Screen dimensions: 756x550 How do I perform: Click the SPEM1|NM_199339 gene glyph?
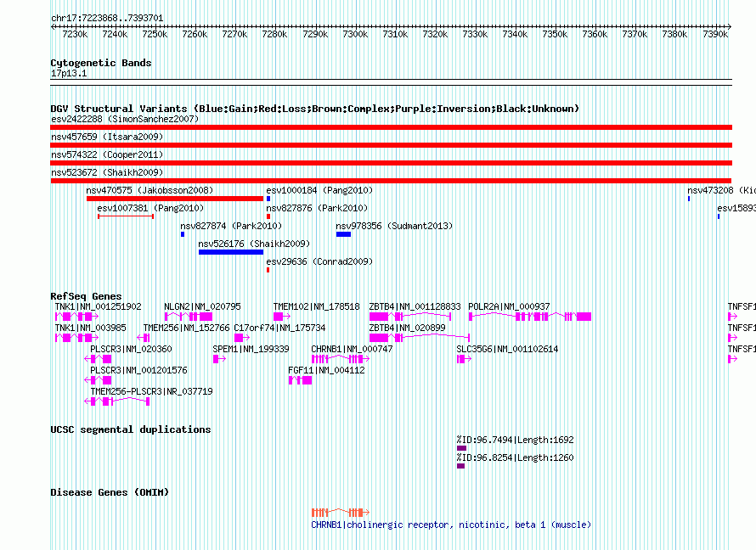pyautogui.click(x=219, y=359)
